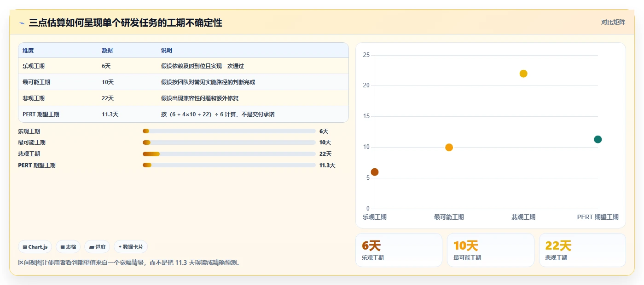Click the 11.3天 value in table
This screenshot has height=285, width=644.
pos(110,114)
